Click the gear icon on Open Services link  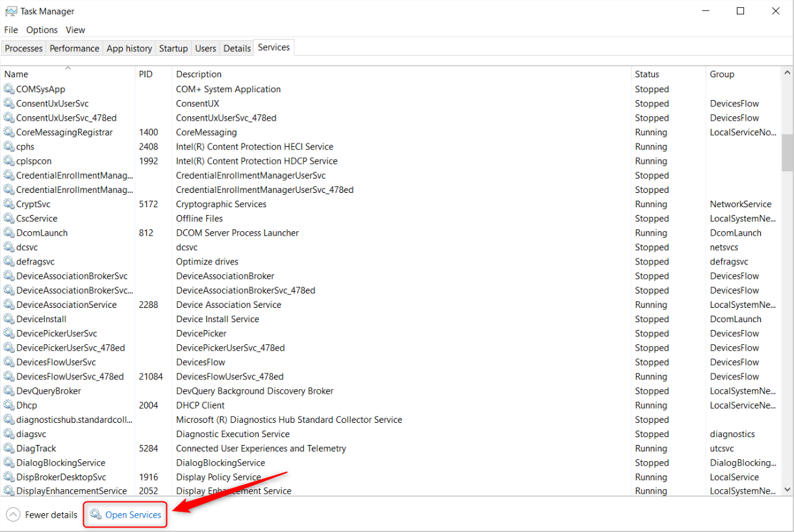[96, 514]
